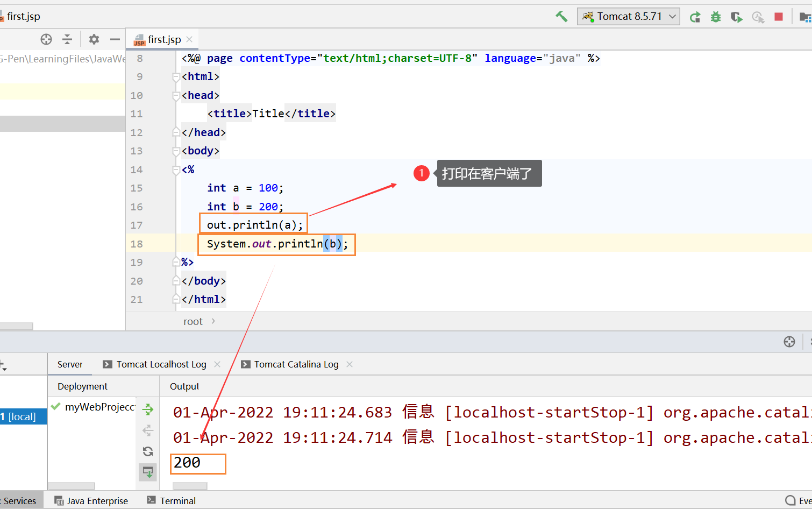Toggle the Scroll from Source locator icon
This screenshot has width=812, height=509.
(x=46, y=39)
